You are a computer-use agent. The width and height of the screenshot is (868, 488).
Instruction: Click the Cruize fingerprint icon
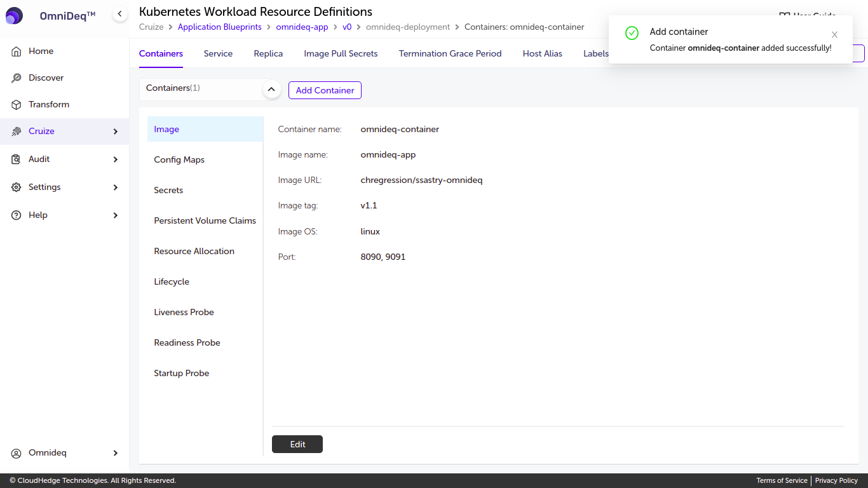click(x=17, y=131)
